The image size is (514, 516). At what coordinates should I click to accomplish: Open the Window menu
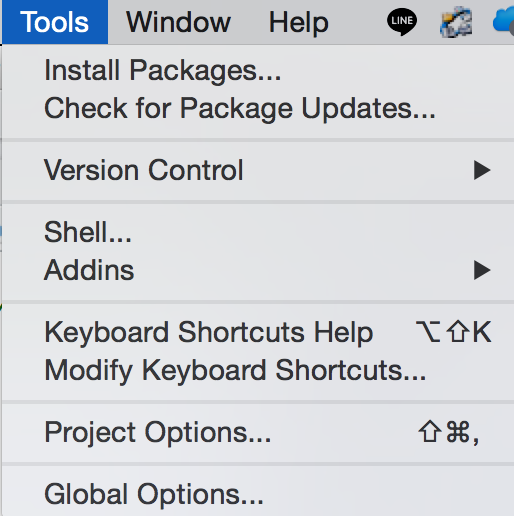click(178, 22)
